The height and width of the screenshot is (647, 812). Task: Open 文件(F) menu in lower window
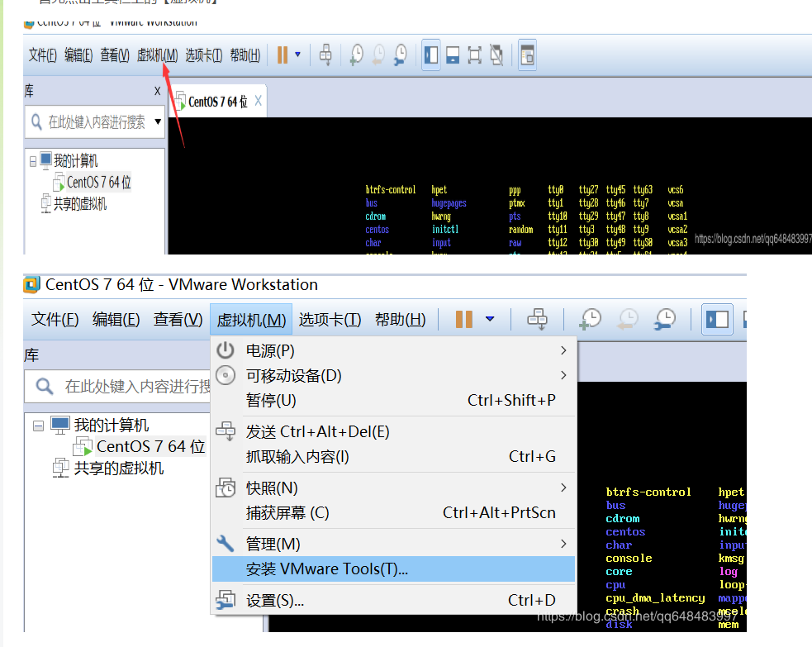click(x=55, y=320)
